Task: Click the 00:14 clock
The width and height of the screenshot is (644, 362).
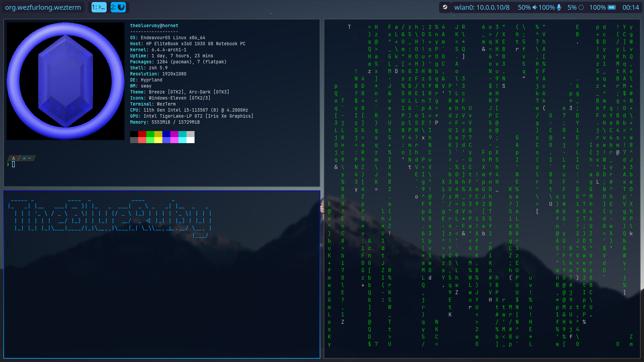Action: click(x=631, y=7)
